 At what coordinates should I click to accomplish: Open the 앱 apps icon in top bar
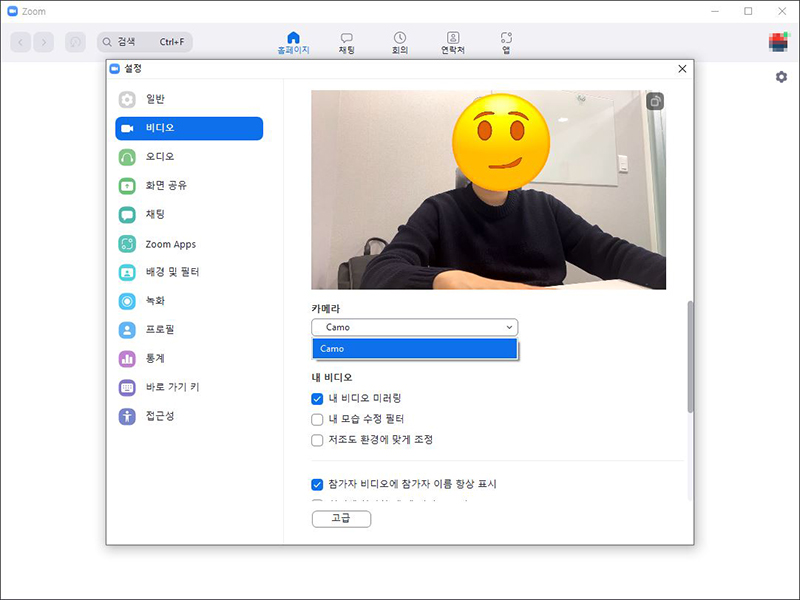[506, 38]
